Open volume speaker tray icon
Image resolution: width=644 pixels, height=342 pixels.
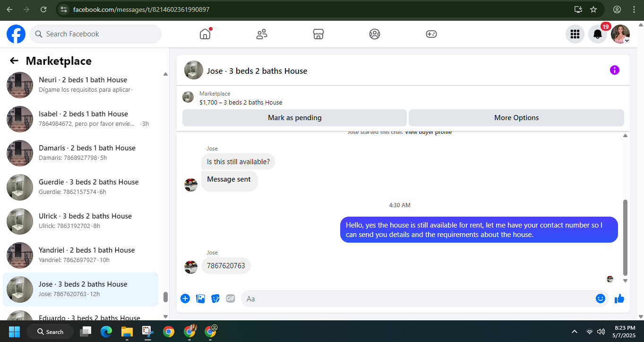601,332
